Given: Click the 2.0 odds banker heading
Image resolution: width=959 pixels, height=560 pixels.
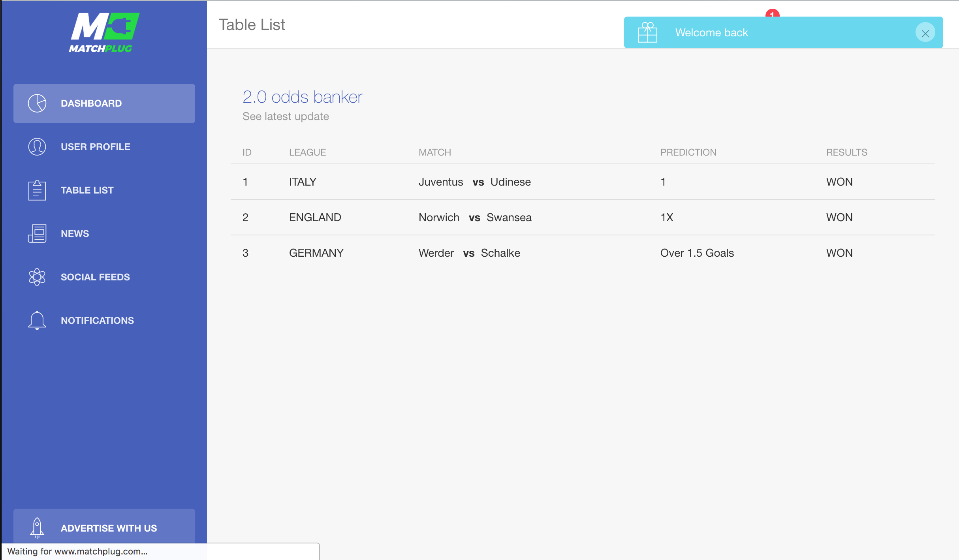Looking at the screenshot, I should [302, 97].
